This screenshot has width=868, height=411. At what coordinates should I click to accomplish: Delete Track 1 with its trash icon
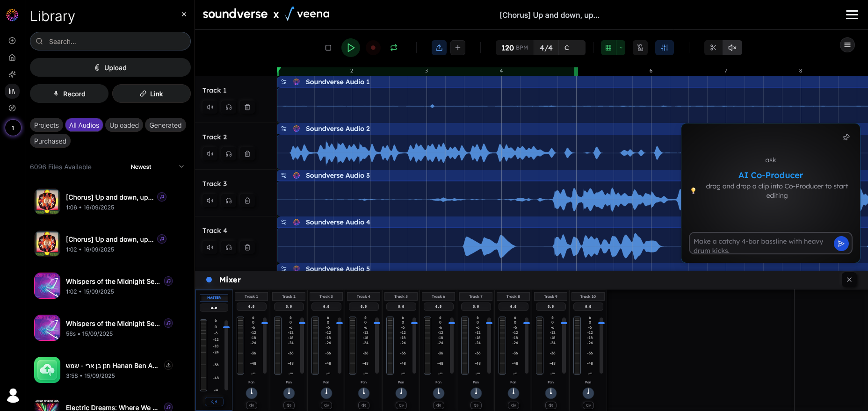(x=247, y=107)
